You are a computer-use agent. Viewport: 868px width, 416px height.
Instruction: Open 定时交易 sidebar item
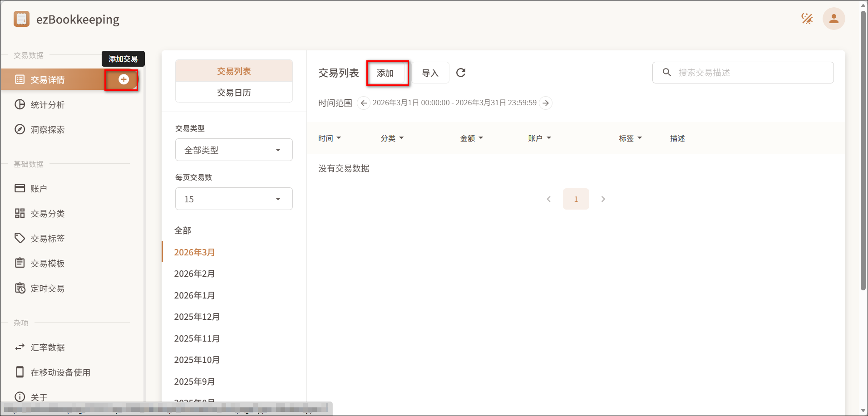[x=47, y=289]
